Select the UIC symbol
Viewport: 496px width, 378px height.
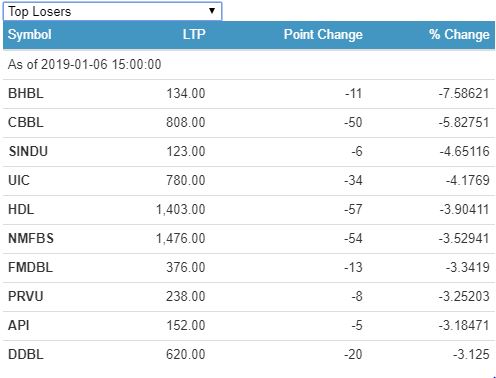(x=19, y=180)
